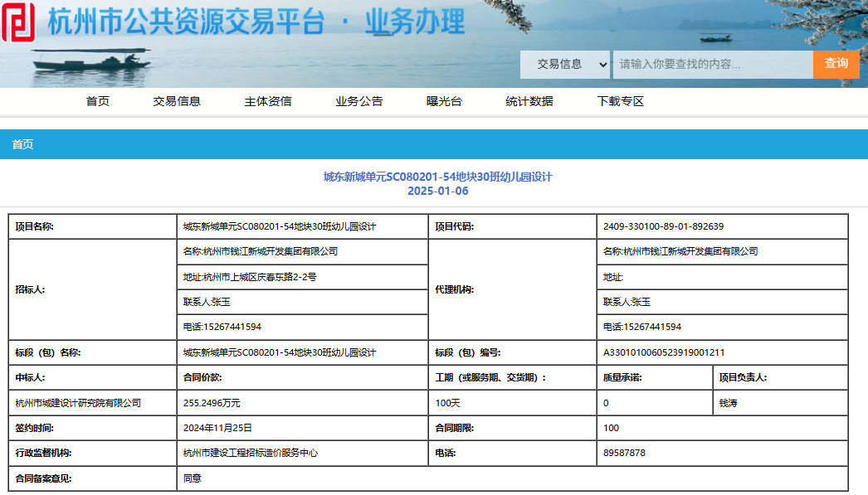Click the 项目负责人 header cell
This screenshot has width=868, height=495.
click(781, 377)
